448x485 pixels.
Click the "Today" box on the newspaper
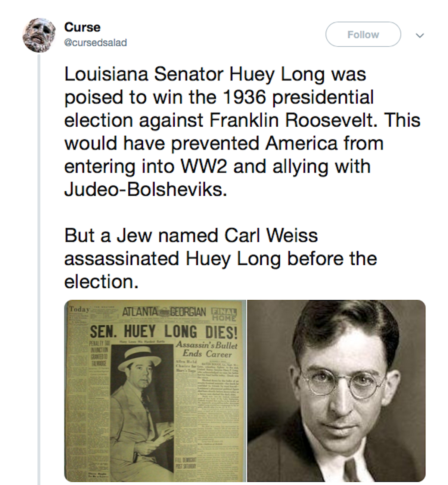coord(79,309)
